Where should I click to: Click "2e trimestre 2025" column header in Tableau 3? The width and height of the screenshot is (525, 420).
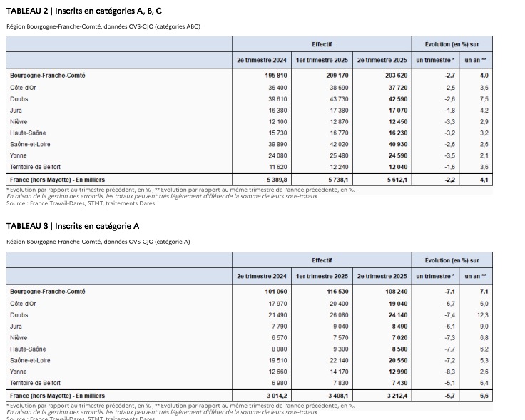click(x=382, y=276)
